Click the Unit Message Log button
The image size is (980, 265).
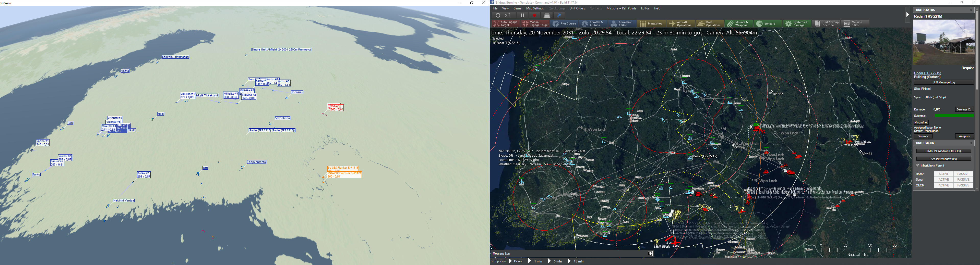point(943,82)
